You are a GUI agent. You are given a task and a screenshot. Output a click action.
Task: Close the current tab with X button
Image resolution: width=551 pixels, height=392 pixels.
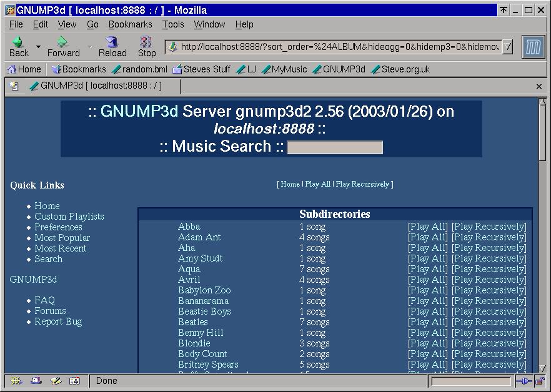tap(539, 86)
